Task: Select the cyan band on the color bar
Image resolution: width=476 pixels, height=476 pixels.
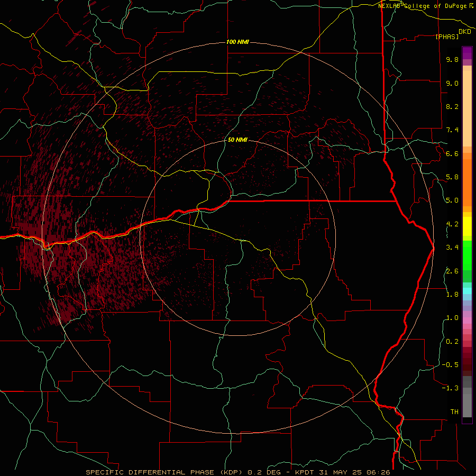Action: [467, 291]
